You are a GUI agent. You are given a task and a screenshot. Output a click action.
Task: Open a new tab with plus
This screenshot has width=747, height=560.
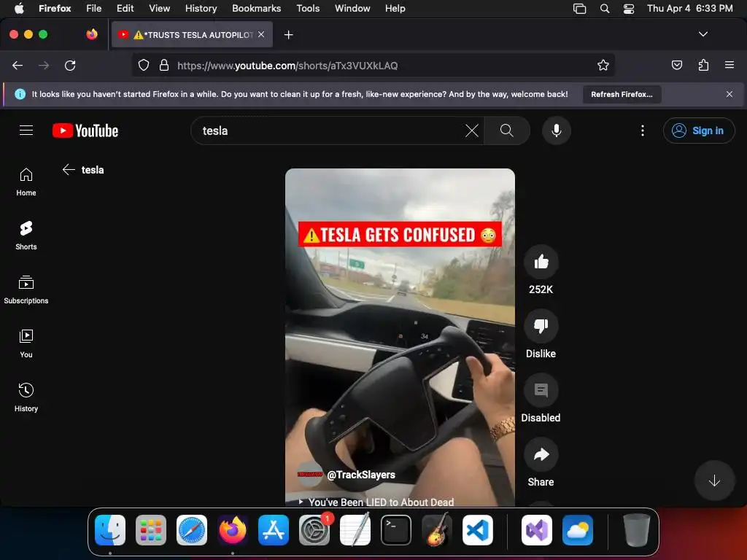click(288, 35)
